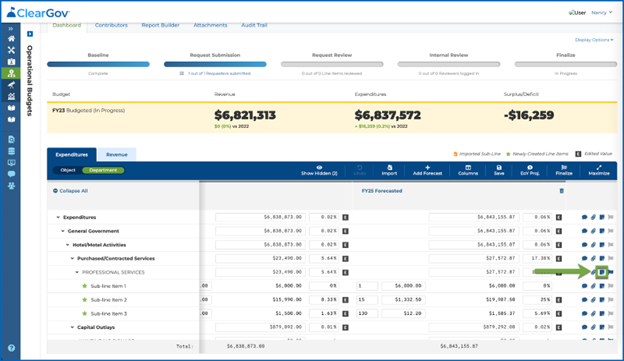Viewport: 624px width, 361px height.
Task: Flag the Capital Outlays row
Action: [610, 327]
